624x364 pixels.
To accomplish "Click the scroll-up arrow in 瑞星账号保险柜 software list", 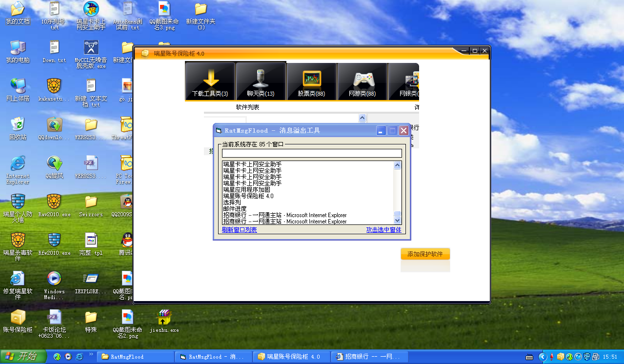I will coord(362,118).
